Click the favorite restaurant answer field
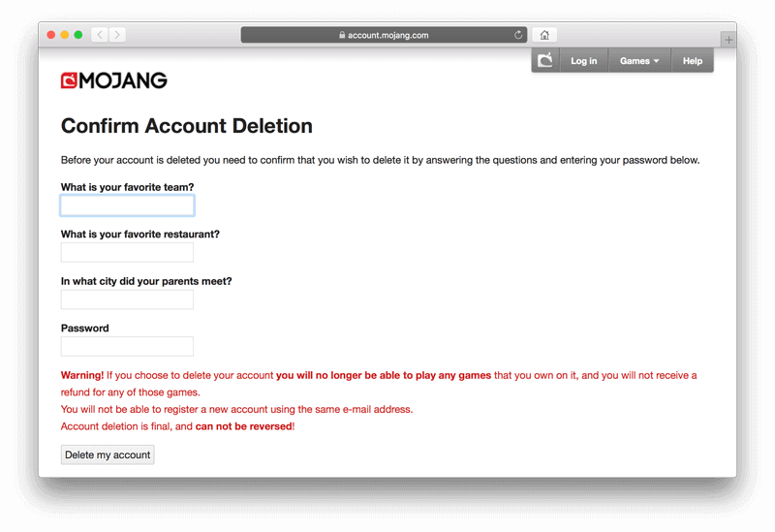The width and height of the screenshot is (775, 532). click(127, 252)
